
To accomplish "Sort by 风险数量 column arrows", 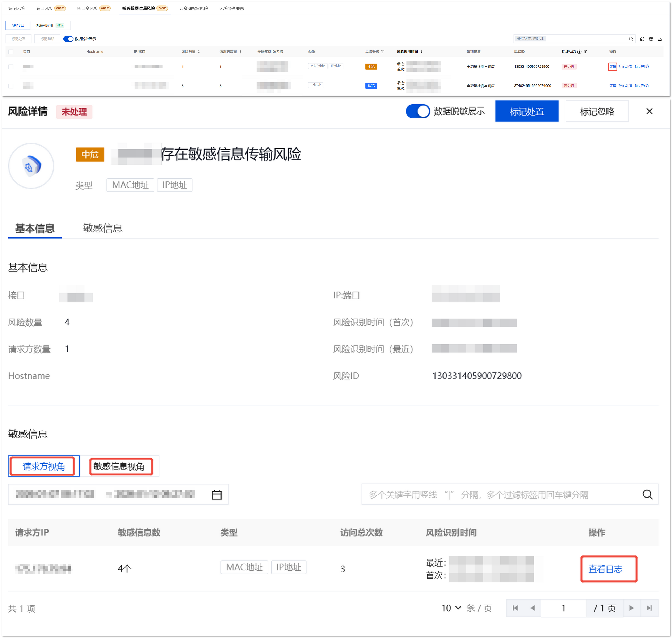I will 199,52.
